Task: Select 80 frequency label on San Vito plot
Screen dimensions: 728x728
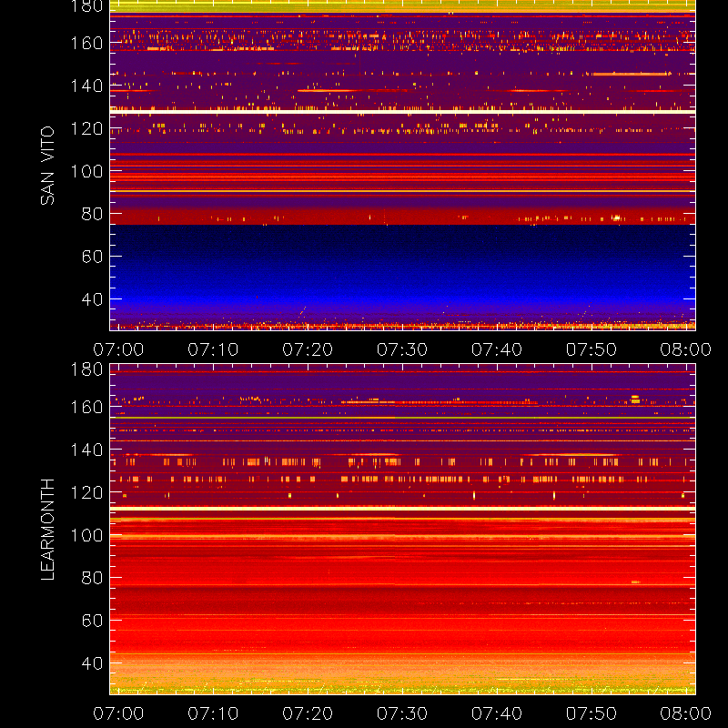Action: [x=93, y=214]
